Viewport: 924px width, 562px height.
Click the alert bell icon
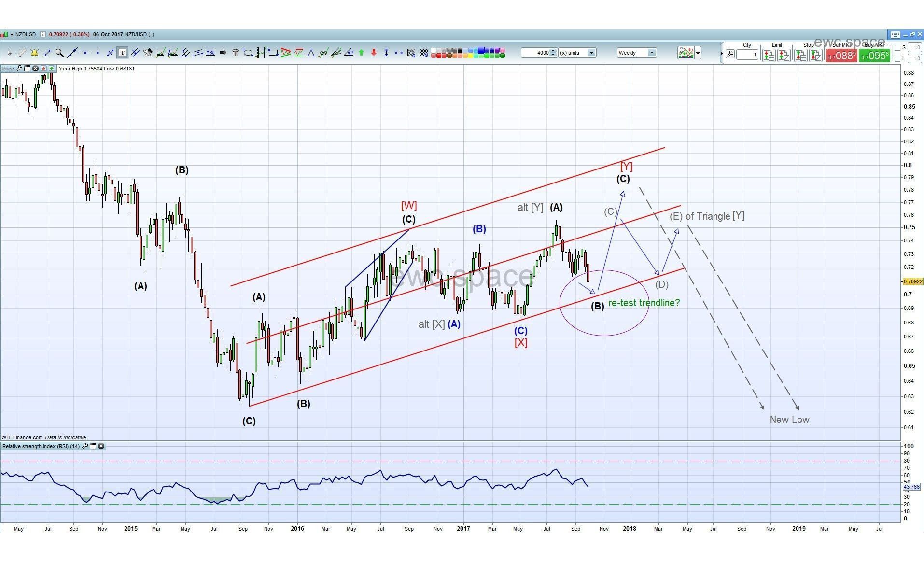(x=34, y=53)
